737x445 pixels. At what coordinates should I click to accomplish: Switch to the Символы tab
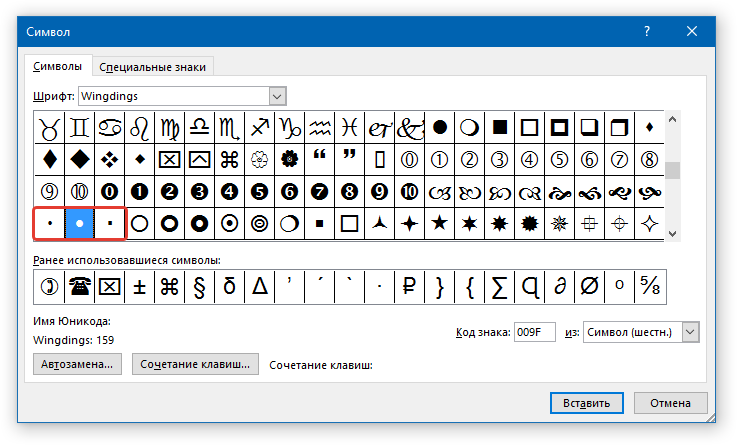(57, 67)
